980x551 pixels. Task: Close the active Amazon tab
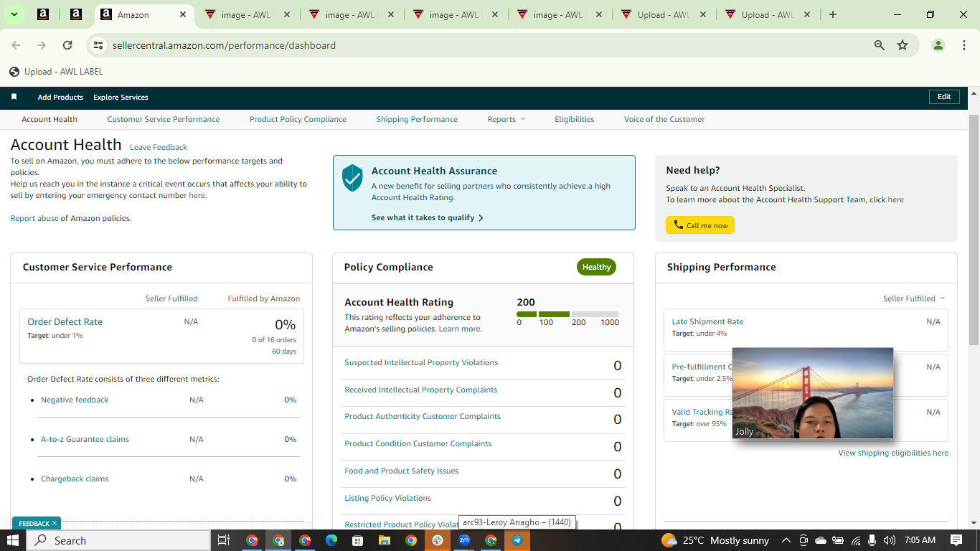[x=183, y=14]
